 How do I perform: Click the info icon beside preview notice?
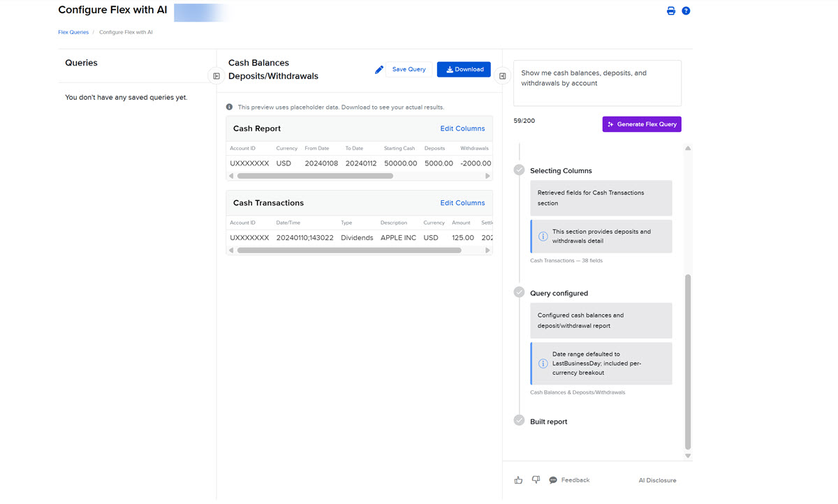click(x=230, y=108)
